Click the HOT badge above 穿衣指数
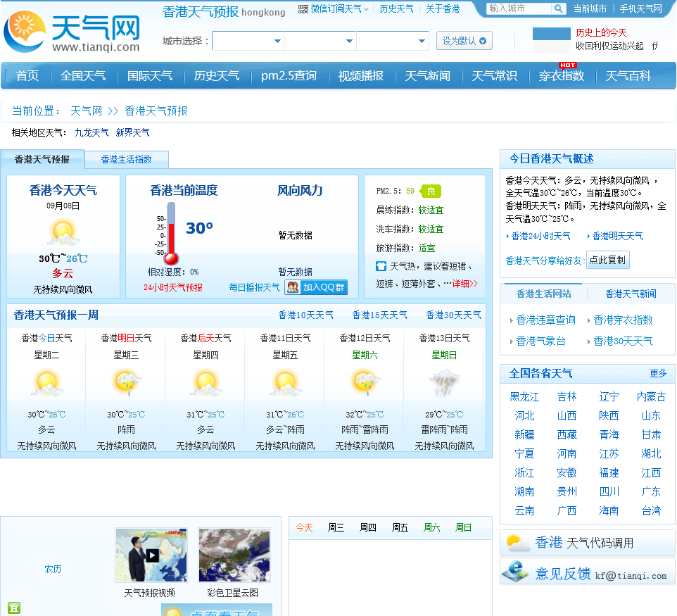 tap(567, 65)
